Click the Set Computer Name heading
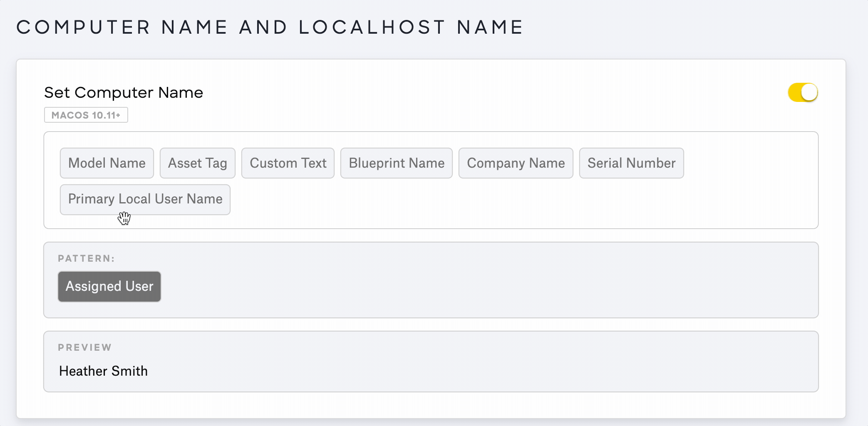The height and width of the screenshot is (426, 868). coord(123,92)
